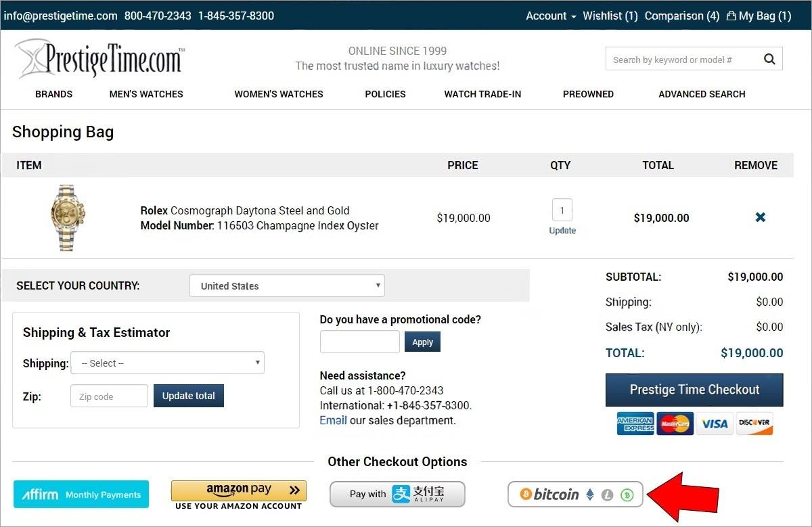The height and width of the screenshot is (527, 812).
Task: Open the Account dropdown menu
Action: pos(551,16)
